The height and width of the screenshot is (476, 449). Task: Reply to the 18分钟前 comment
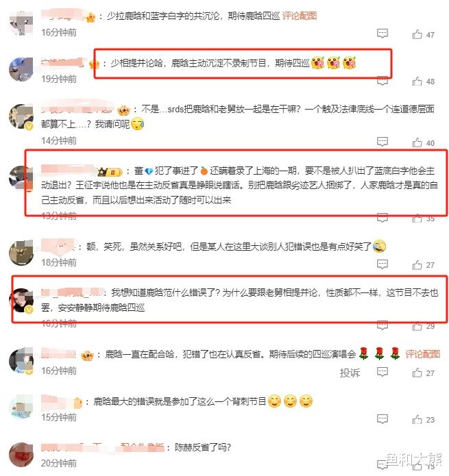[383, 264]
